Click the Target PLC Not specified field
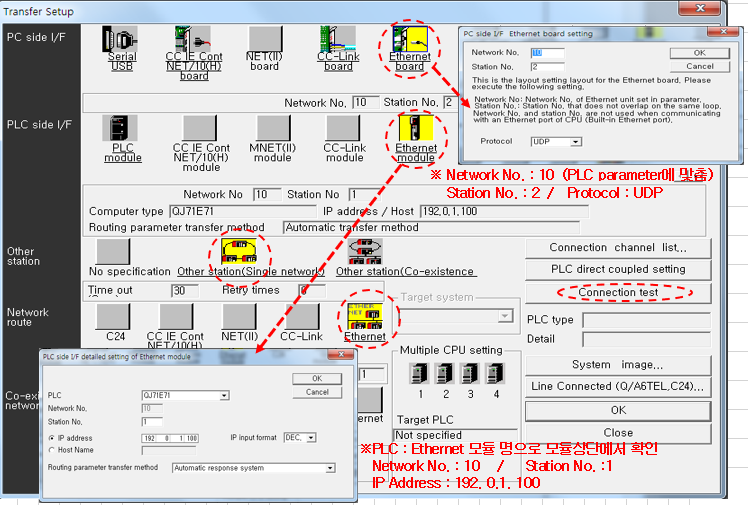Screen dimensions: 748x505 [x=455, y=435]
